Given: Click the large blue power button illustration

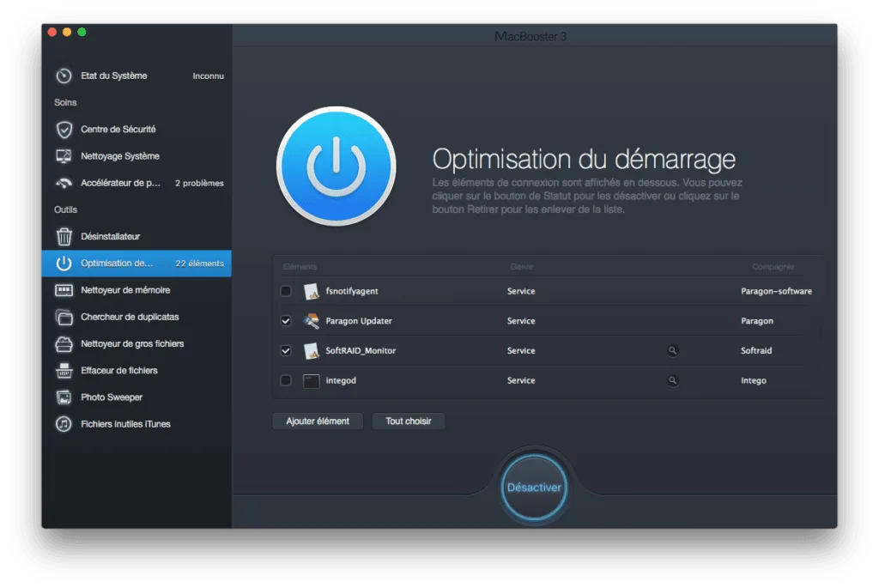Looking at the screenshot, I should pyautogui.click(x=336, y=168).
